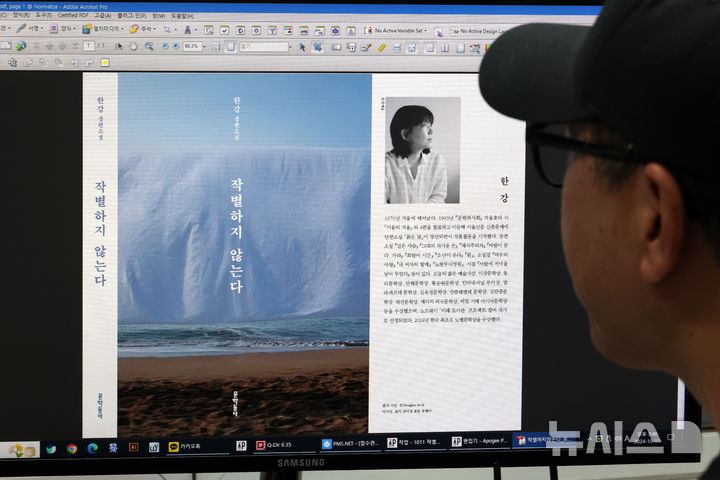Click the PitStop checkmark preflight icon
Screen dimensions: 720x480
tap(225, 30)
